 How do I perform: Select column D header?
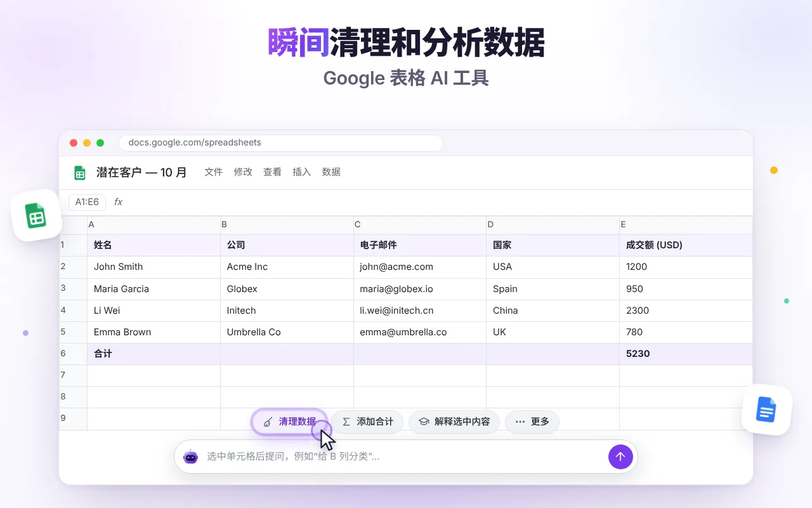click(553, 225)
